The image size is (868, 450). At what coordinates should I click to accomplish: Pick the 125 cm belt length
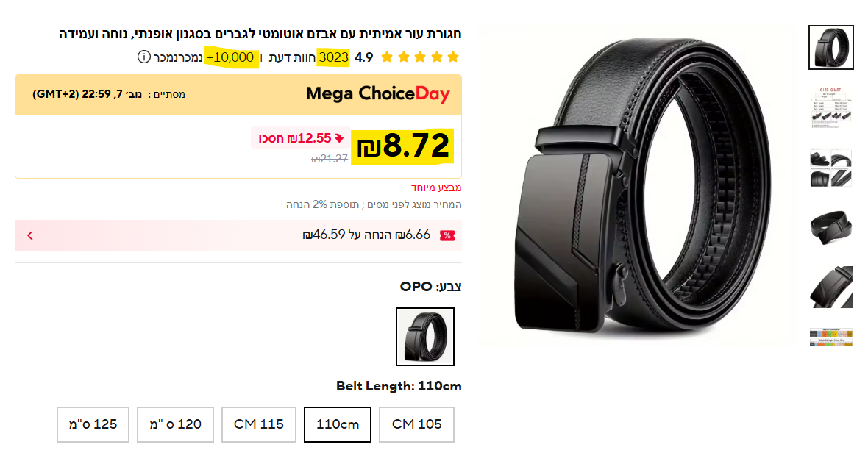[x=93, y=424]
